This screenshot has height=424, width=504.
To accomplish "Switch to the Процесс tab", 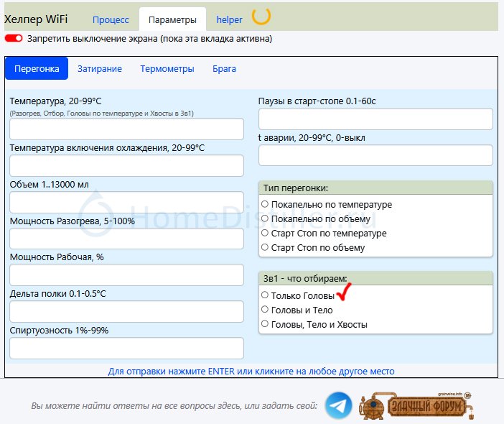I will 111,19.
